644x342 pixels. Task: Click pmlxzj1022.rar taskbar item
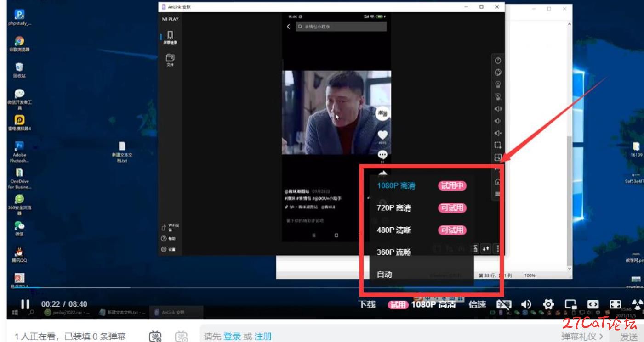[68, 312]
